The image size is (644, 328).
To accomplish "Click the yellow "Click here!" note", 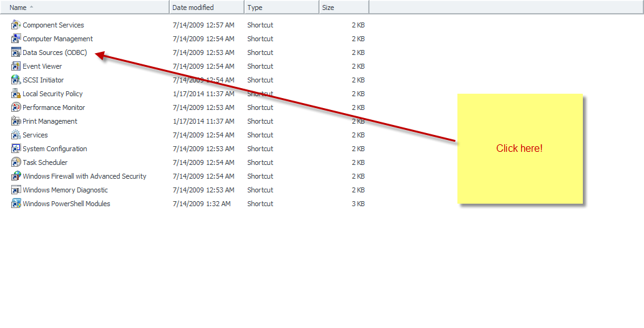I will [x=520, y=149].
